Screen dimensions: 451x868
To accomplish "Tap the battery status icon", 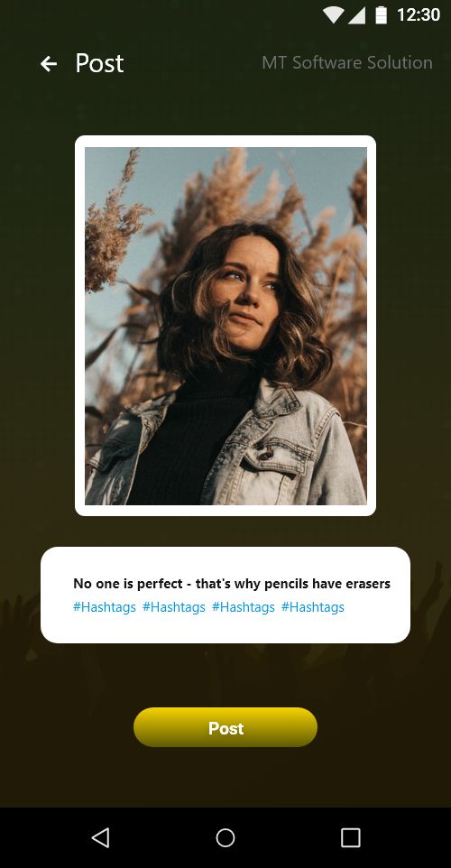I will tap(382, 15).
